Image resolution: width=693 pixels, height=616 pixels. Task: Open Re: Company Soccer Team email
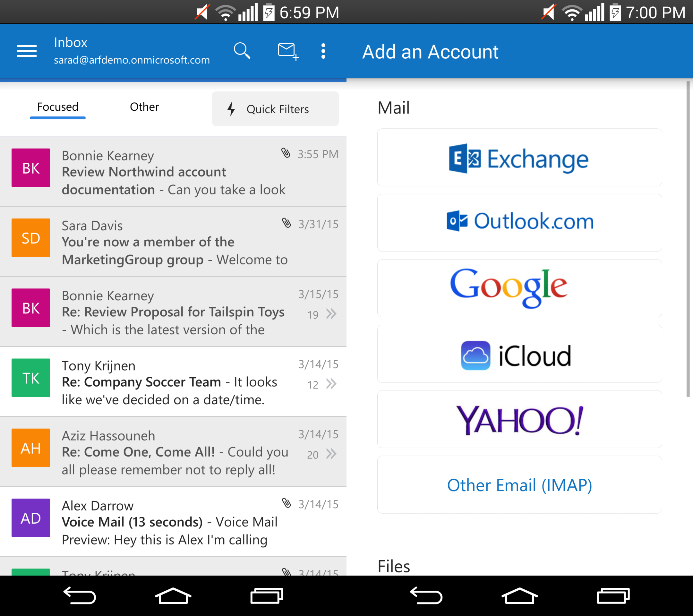click(x=173, y=382)
